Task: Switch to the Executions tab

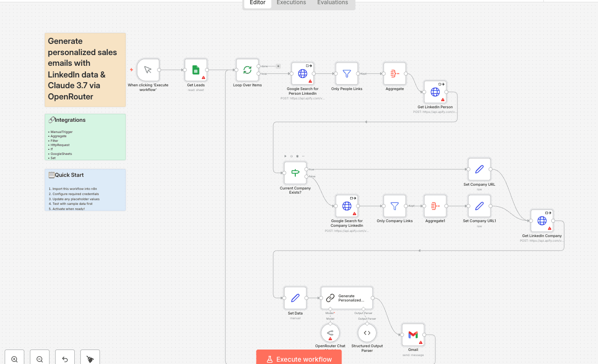Action: click(291, 3)
